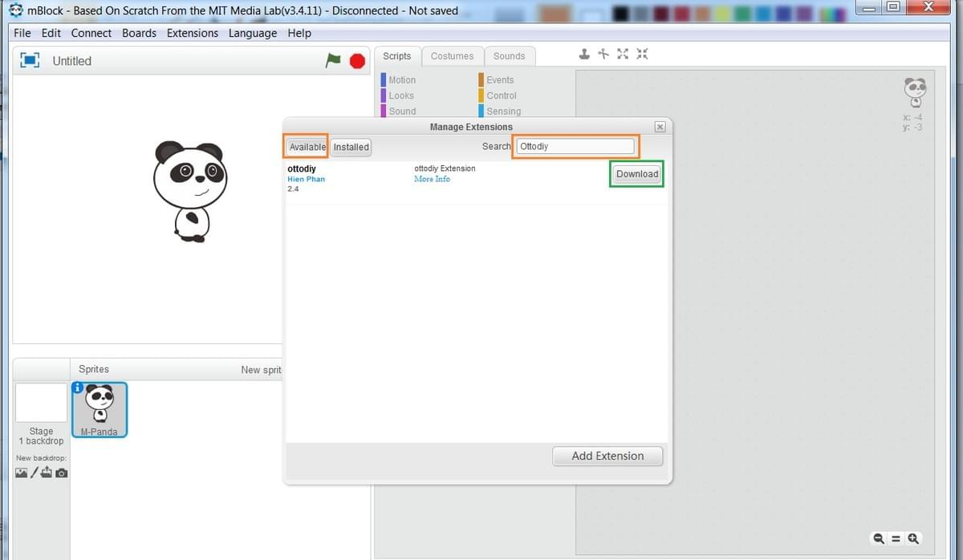This screenshot has width=963, height=560.
Task: Click the green flag to run
Action: [x=333, y=60]
